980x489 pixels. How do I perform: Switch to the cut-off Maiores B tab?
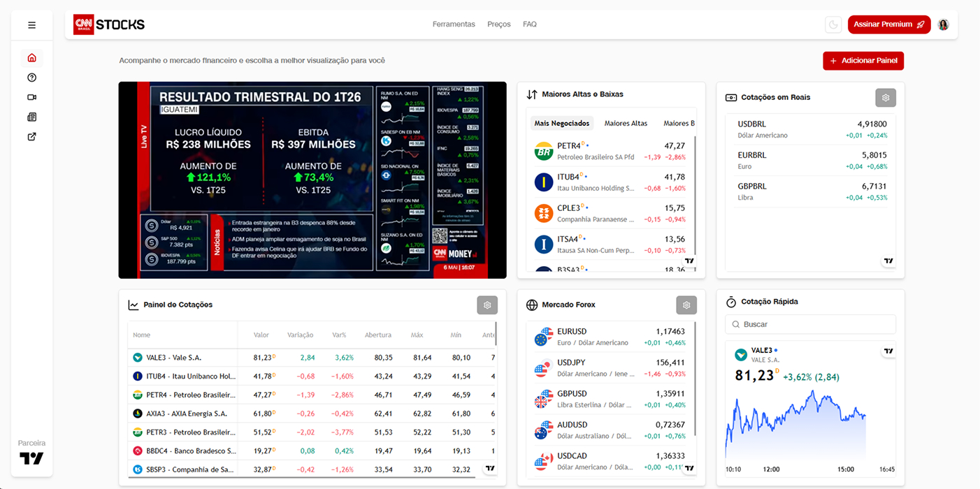[x=679, y=124]
